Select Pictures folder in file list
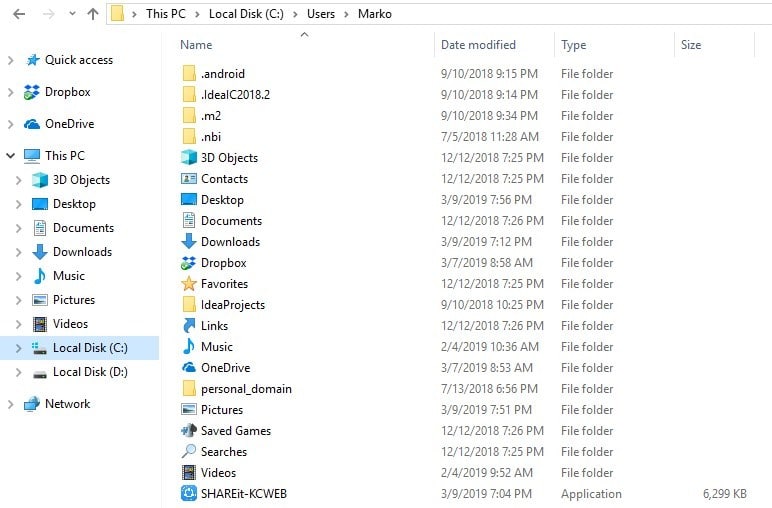This screenshot has height=508, width=772. (222, 410)
